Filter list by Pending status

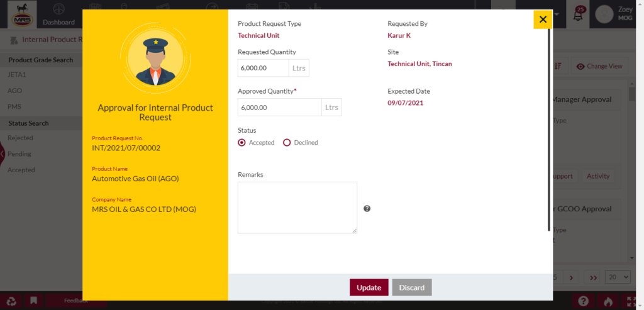(19, 154)
